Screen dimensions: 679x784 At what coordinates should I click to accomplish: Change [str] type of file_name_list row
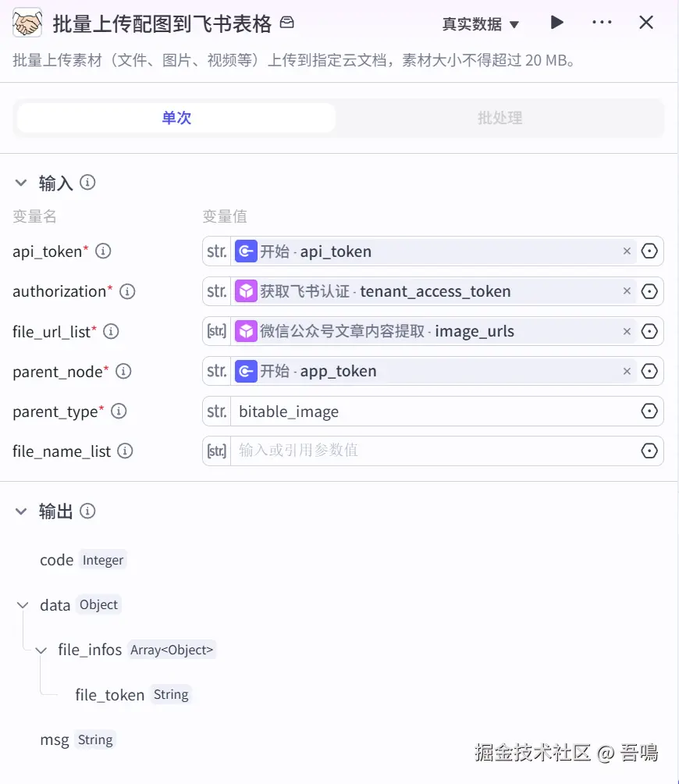click(217, 451)
